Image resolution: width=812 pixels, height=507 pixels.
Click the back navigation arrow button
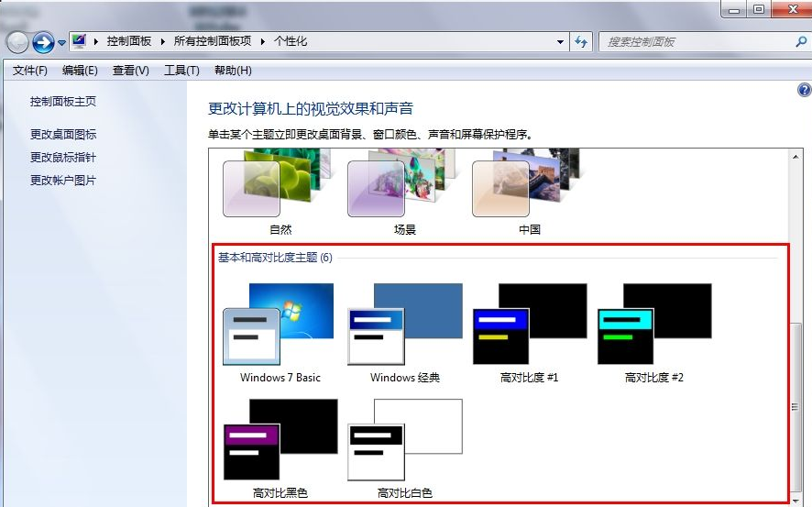(17, 42)
